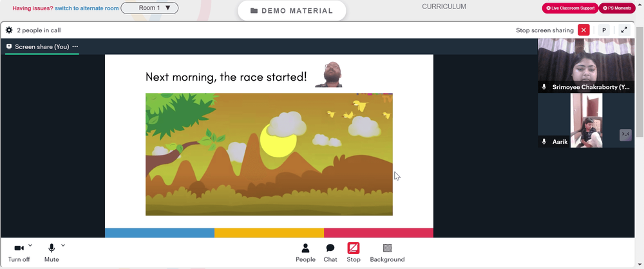This screenshot has width=644, height=269.
Task: Click the page vertical scrollbar
Action: [639, 83]
